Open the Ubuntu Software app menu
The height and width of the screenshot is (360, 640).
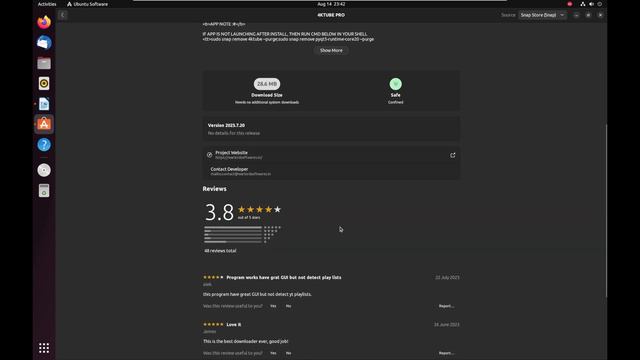click(87, 4)
